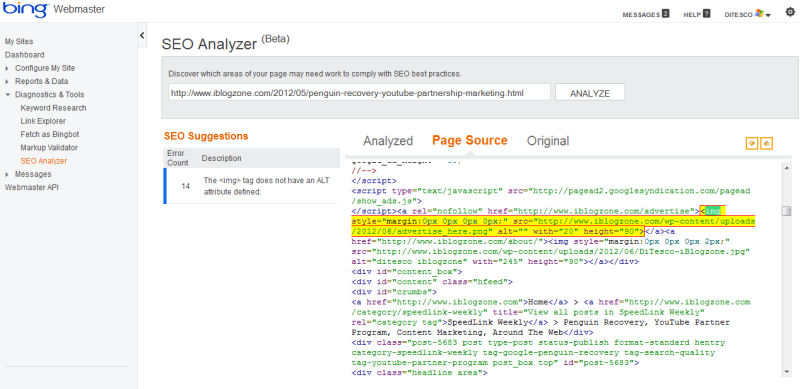Jump to next error arrow icon
800x389 pixels.
point(752,143)
